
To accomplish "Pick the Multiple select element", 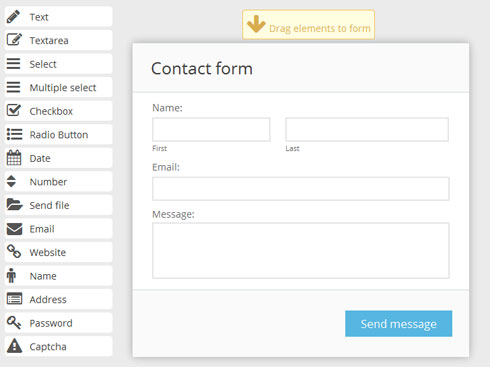I will click(x=58, y=87).
